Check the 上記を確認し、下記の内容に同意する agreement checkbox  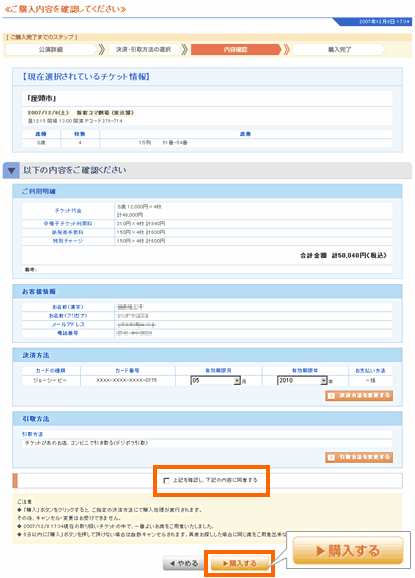pos(166,481)
